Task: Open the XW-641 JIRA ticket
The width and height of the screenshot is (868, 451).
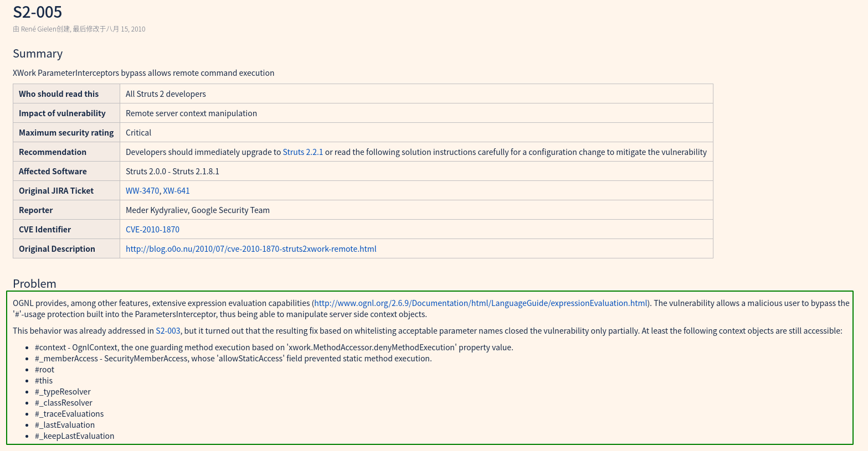Action: (176, 191)
